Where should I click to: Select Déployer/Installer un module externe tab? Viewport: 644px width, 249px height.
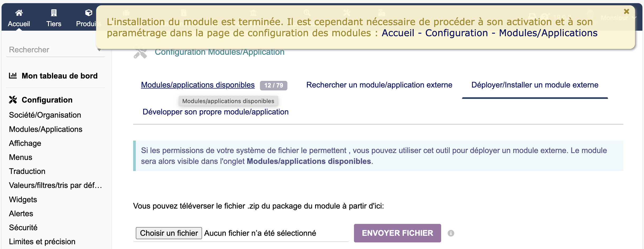click(535, 85)
